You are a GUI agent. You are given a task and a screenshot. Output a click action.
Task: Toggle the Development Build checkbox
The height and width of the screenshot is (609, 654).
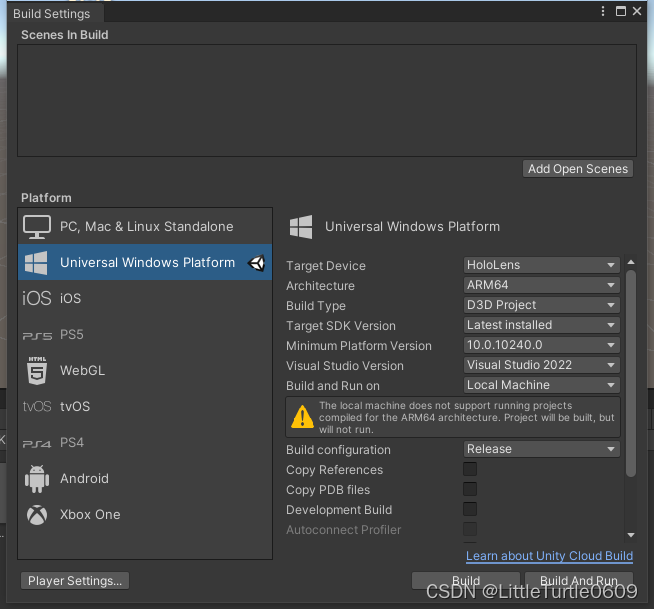(470, 509)
